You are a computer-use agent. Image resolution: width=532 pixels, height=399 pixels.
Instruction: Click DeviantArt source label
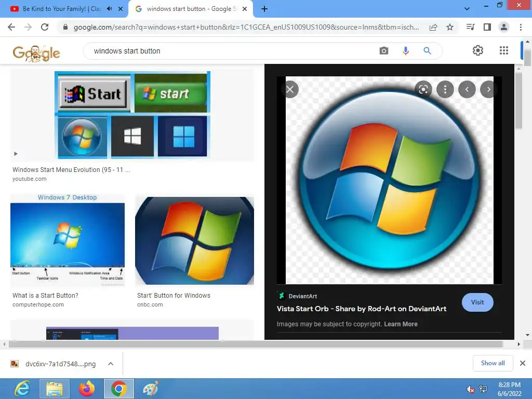tap(303, 296)
